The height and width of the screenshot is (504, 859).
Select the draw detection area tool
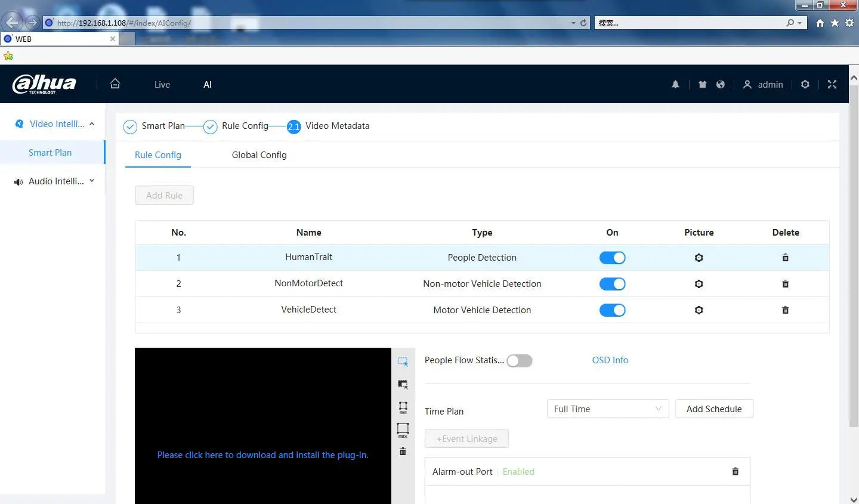tap(403, 362)
